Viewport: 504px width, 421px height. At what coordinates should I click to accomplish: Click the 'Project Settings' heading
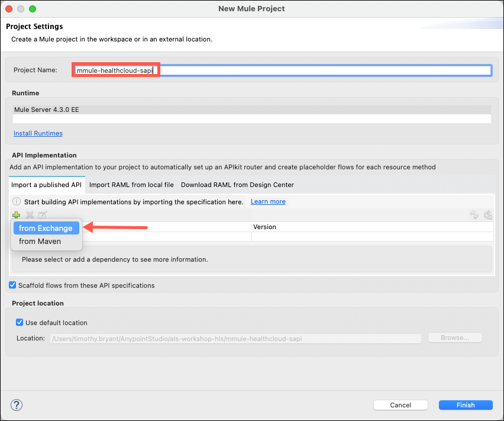tap(34, 27)
